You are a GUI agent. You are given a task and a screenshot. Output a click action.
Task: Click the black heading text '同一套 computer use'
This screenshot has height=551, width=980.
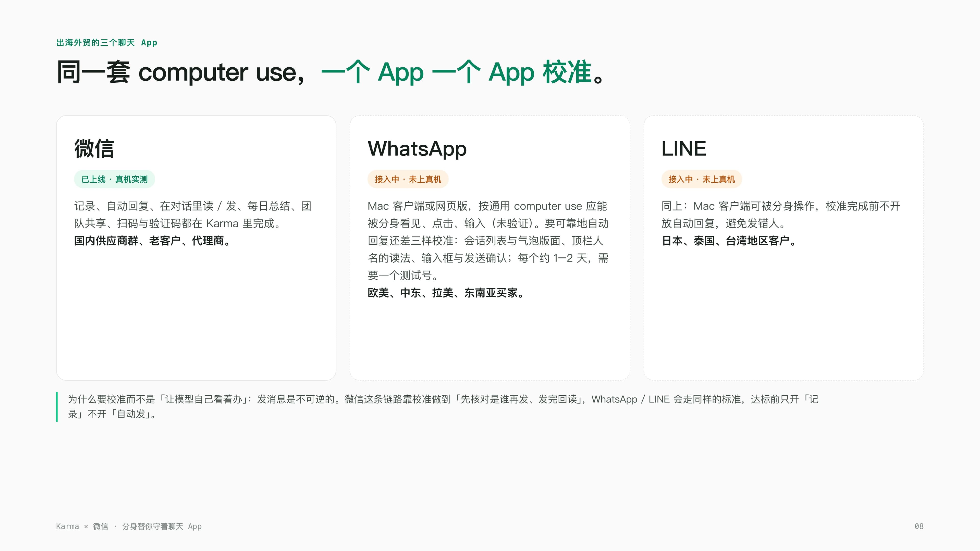coord(177,72)
